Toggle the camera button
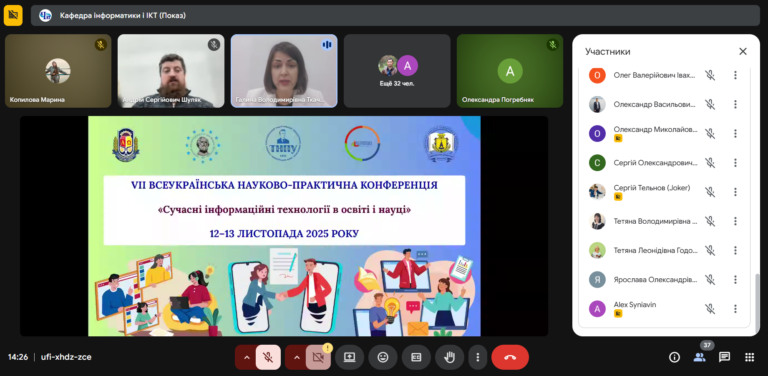 318,357
